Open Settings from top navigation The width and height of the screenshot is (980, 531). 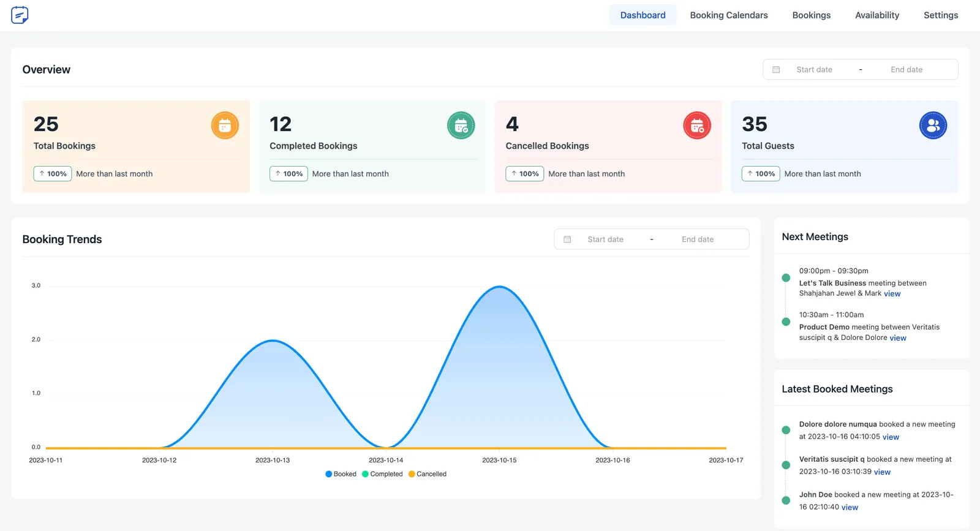(x=941, y=15)
